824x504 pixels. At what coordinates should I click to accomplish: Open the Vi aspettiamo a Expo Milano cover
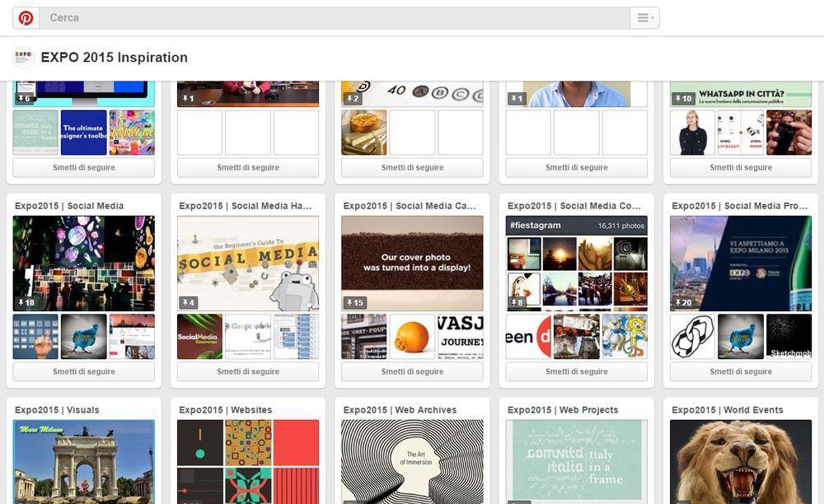[741, 264]
